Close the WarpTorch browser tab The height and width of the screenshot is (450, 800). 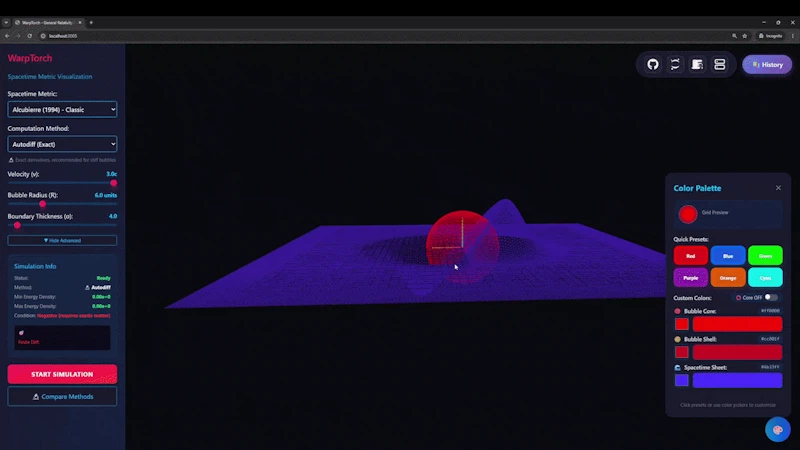point(80,22)
